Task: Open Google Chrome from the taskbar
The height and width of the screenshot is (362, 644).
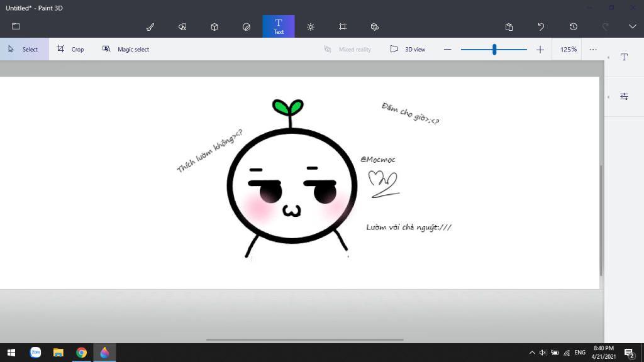Action: tap(81, 353)
